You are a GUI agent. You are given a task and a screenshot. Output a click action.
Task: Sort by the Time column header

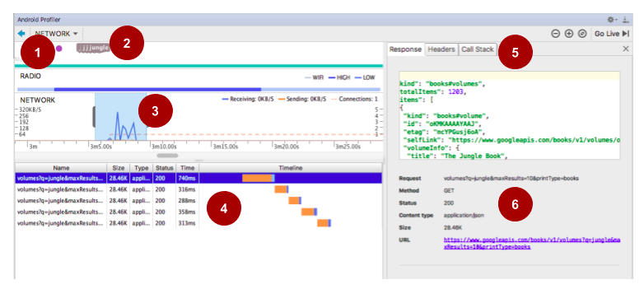point(187,168)
